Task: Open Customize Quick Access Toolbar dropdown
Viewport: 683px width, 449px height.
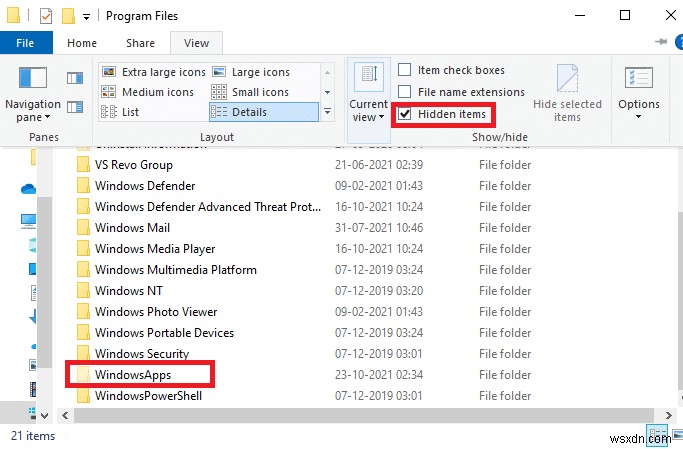Action: pyautogui.click(x=86, y=17)
